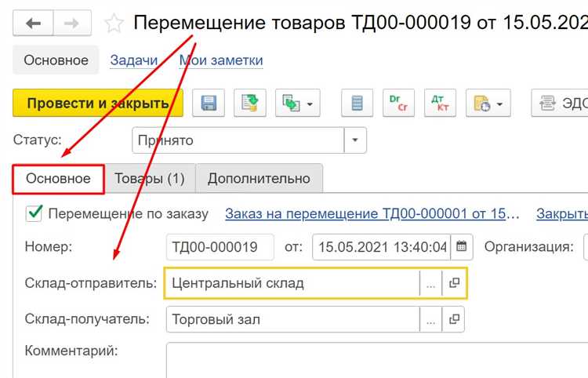Click the date field 15.05.2021 13:40:04
Image resolution: width=588 pixels, height=378 pixels.
tap(381, 247)
